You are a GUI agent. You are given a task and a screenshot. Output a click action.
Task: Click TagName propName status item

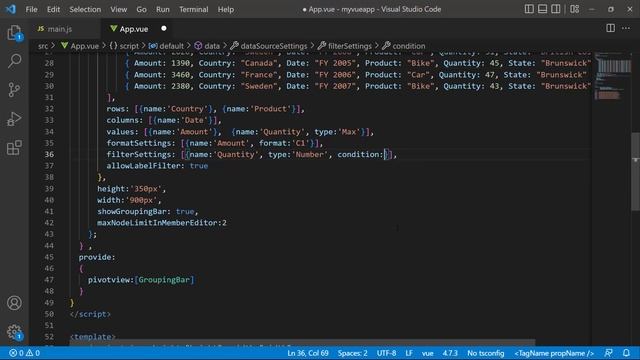pyautogui.click(x=554, y=353)
